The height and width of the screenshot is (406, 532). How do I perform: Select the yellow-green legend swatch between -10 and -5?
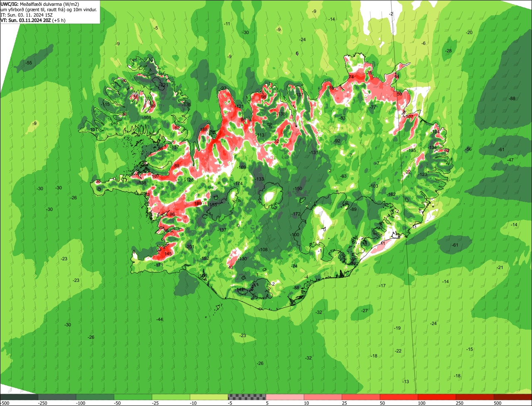tap(209, 397)
